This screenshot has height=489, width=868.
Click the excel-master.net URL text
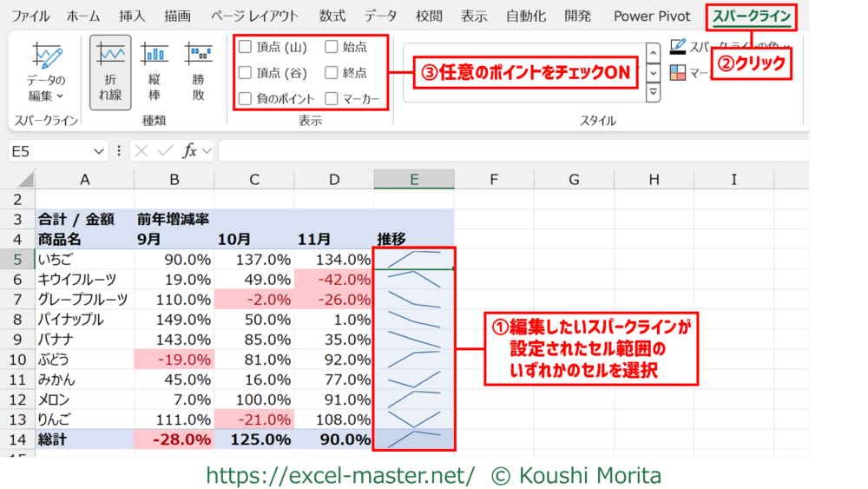point(340,476)
